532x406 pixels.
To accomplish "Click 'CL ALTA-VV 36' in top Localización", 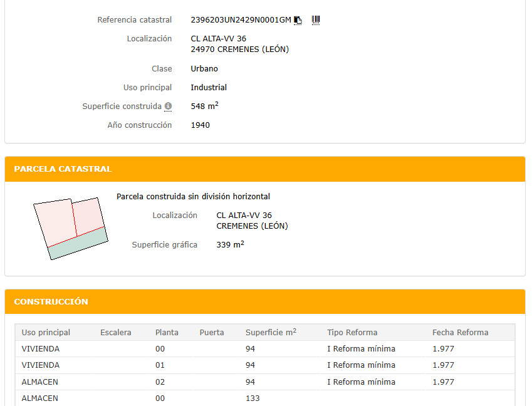I will click(218, 39).
